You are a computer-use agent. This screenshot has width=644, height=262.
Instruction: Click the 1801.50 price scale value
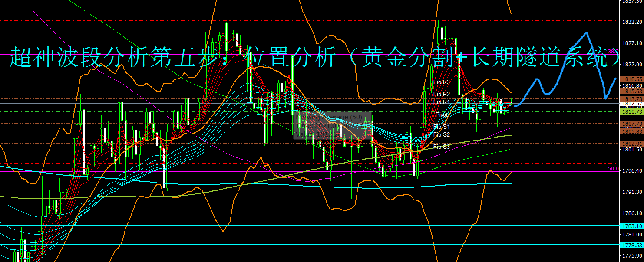pyautogui.click(x=632, y=150)
